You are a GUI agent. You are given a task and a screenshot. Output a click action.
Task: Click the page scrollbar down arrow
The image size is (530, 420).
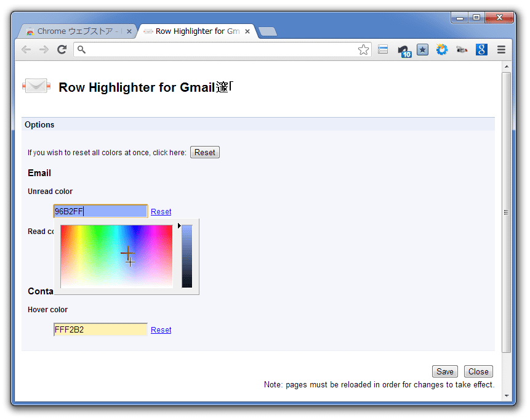coord(507,395)
